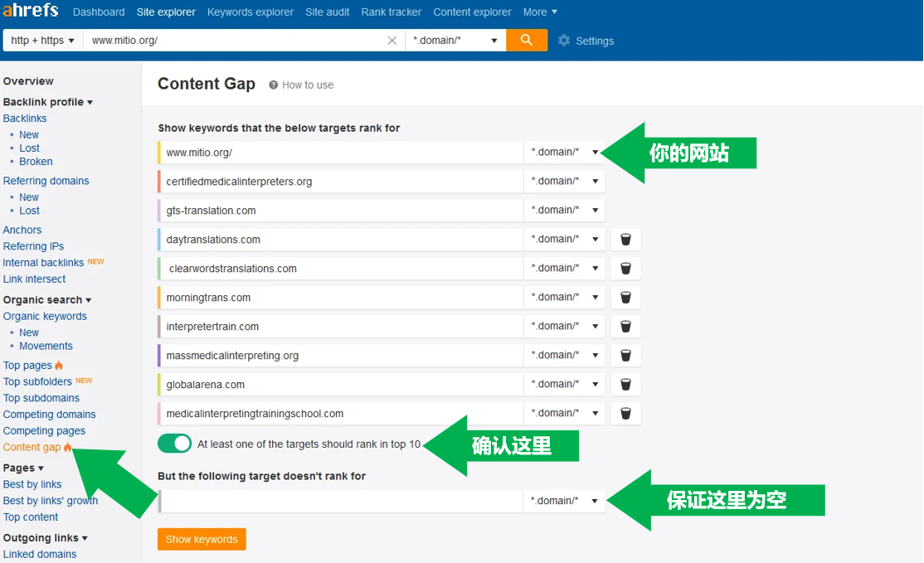Click the ahrefs logo

click(x=30, y=10)
